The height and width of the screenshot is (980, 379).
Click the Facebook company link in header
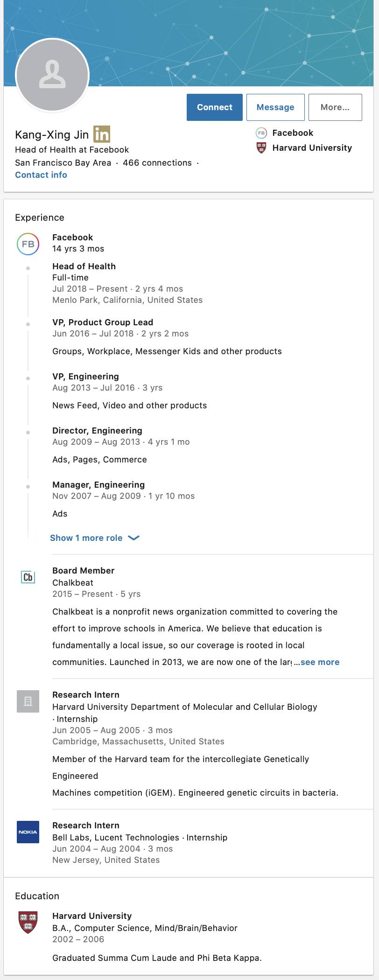293,133
